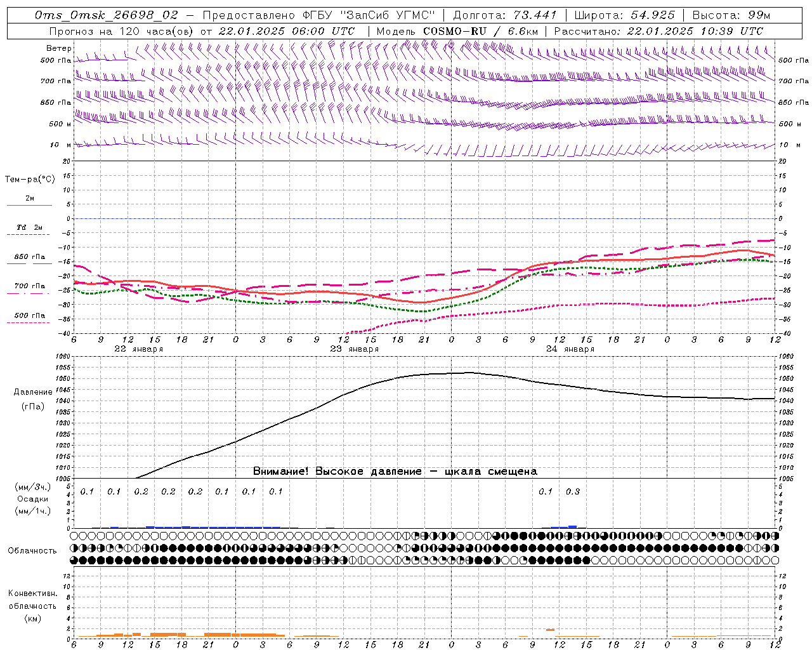Click the (мм/1ч.) precipitation unit label
Screen dimensions: 812x650
pos(32,511)
